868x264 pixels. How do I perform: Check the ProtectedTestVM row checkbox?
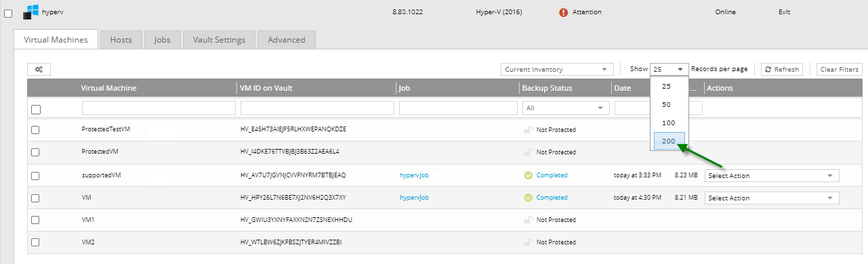[35, 130]
